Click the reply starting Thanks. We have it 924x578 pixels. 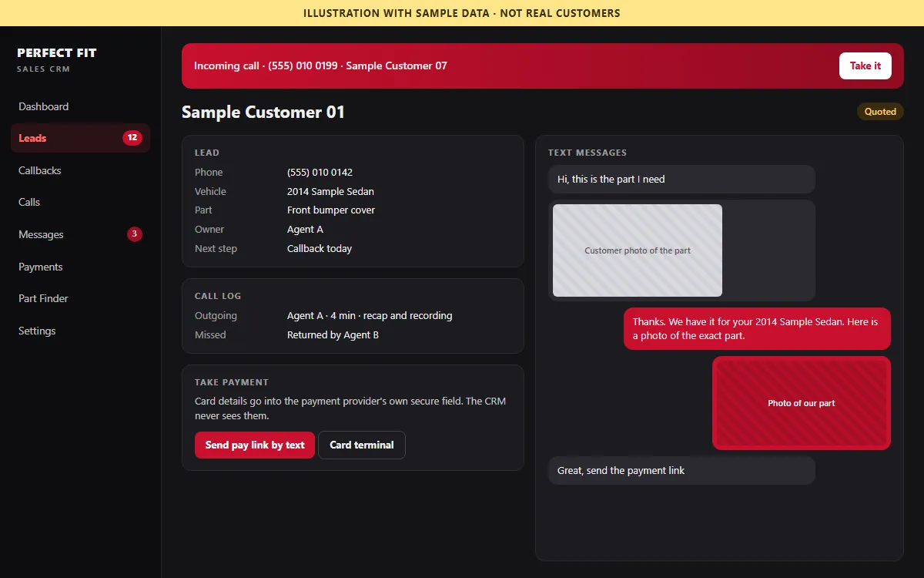pos(757,328)
